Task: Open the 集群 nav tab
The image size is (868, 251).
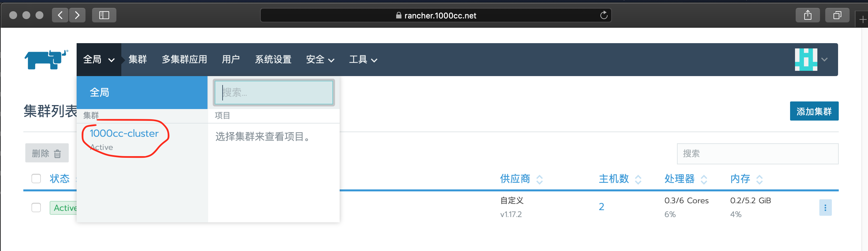Action: [137, 59]
